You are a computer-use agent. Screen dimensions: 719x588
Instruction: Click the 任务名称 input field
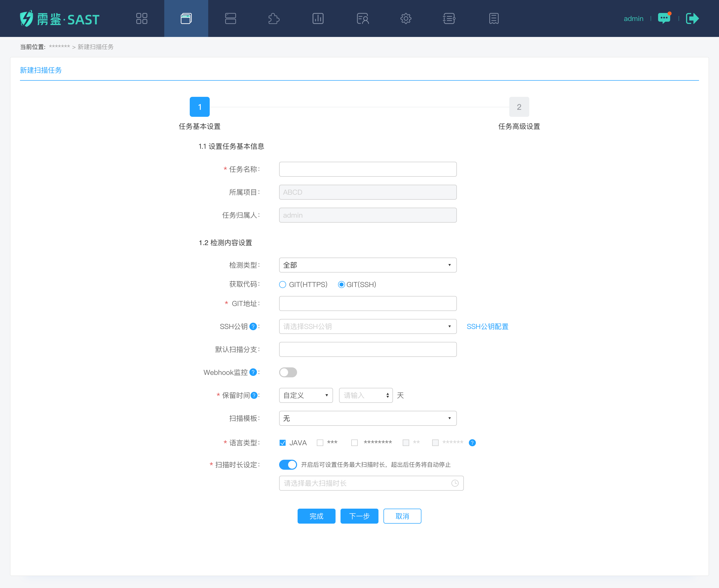click(x=368, y=169)
